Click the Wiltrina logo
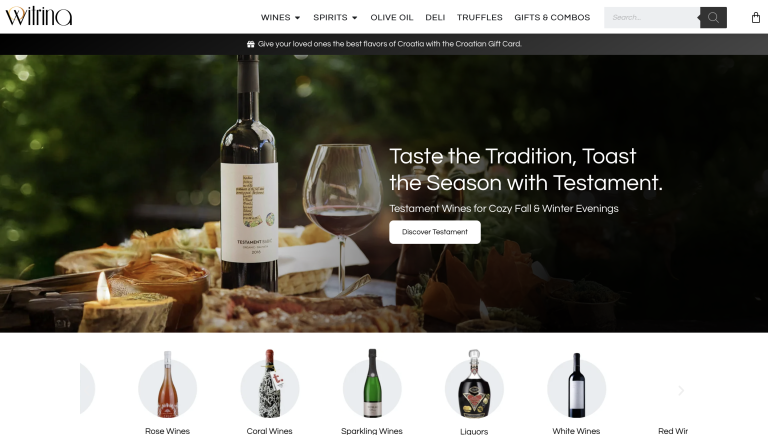The width and height of the screenshot is (768, 435). click(39, 16)
